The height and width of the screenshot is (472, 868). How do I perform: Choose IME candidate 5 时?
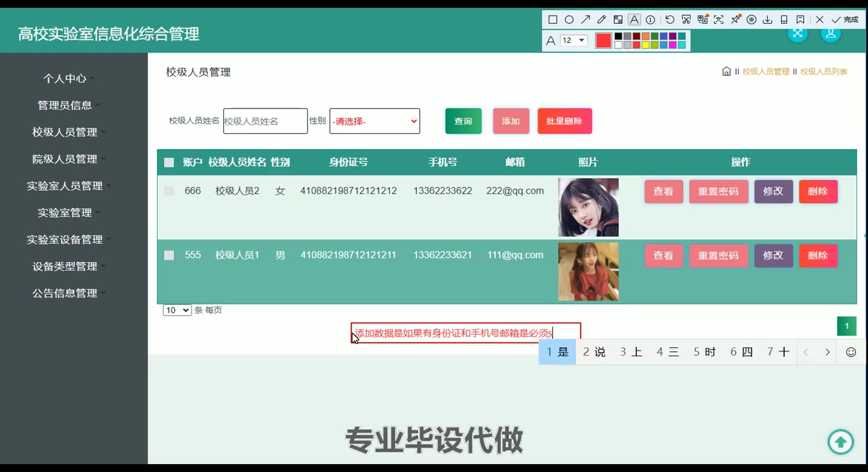(704, 352)
